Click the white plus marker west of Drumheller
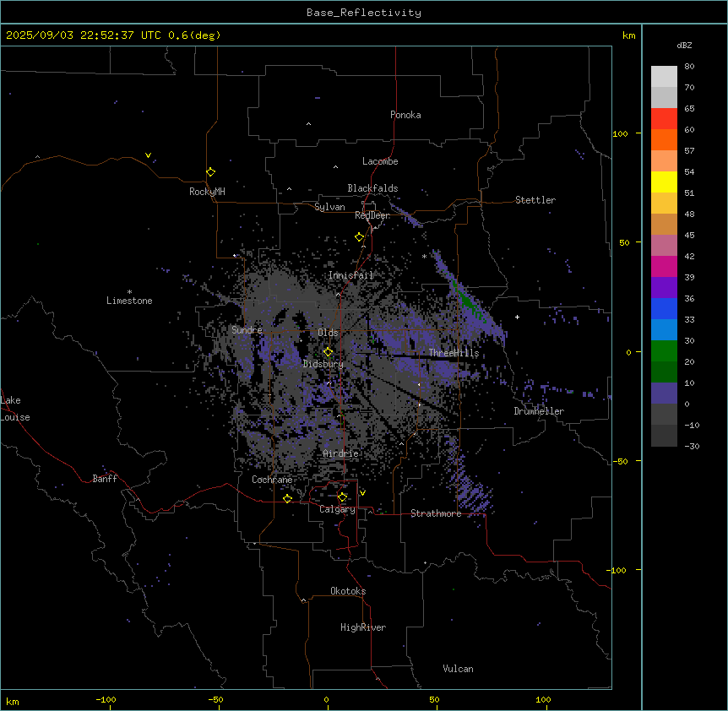728x711 pixels. coord(517,317)
